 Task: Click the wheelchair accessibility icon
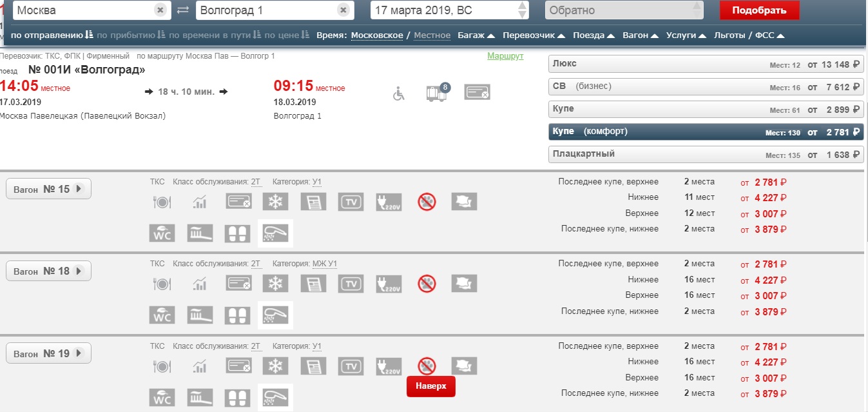[400, 94]
